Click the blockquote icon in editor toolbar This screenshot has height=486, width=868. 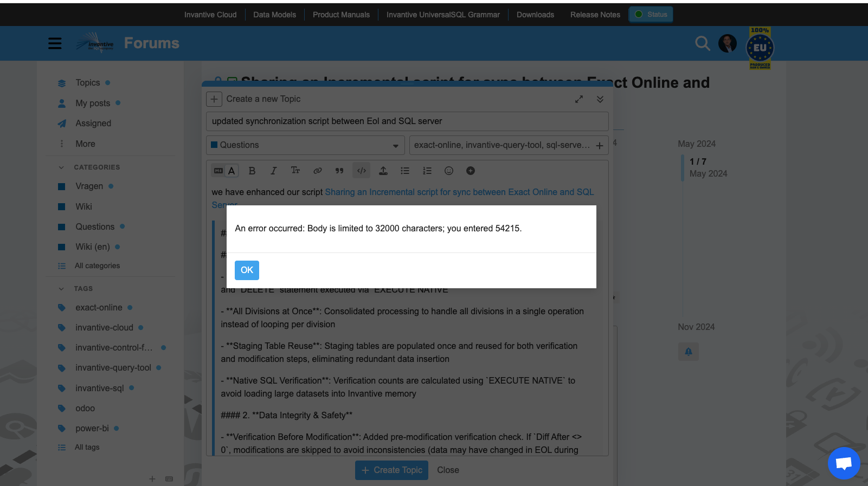[x=339, y=171]
